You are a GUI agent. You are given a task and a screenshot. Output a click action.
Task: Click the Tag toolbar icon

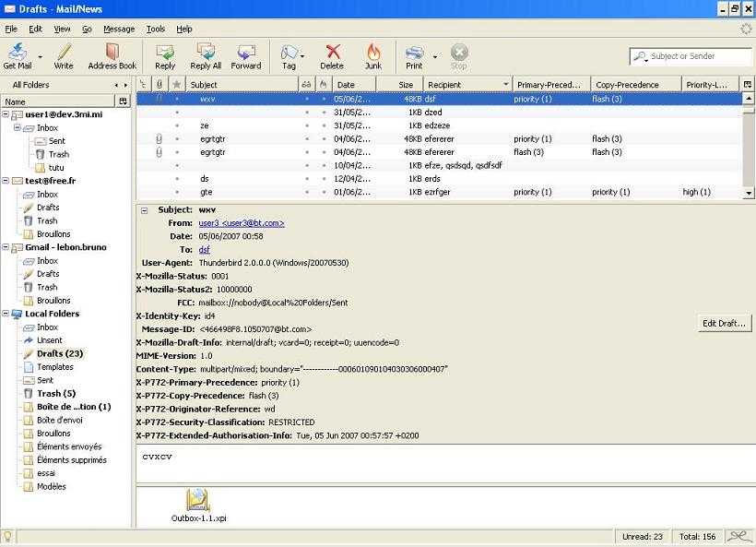[289, 55]
